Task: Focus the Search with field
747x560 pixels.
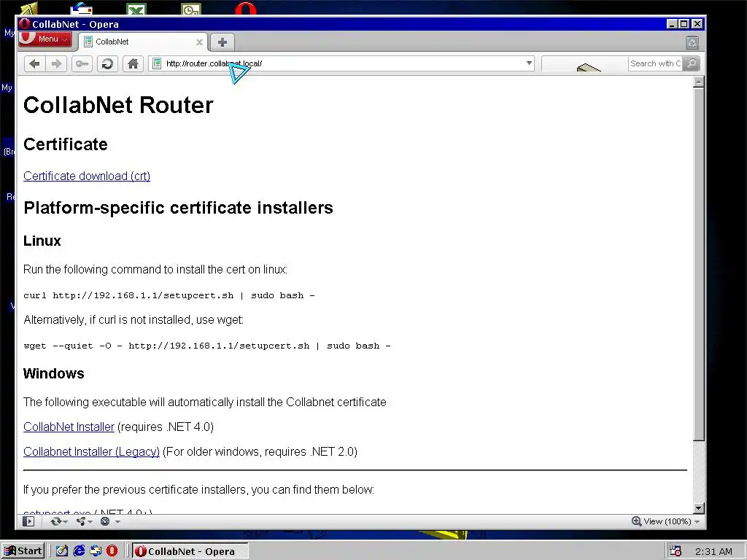Action: pos(655,63)
